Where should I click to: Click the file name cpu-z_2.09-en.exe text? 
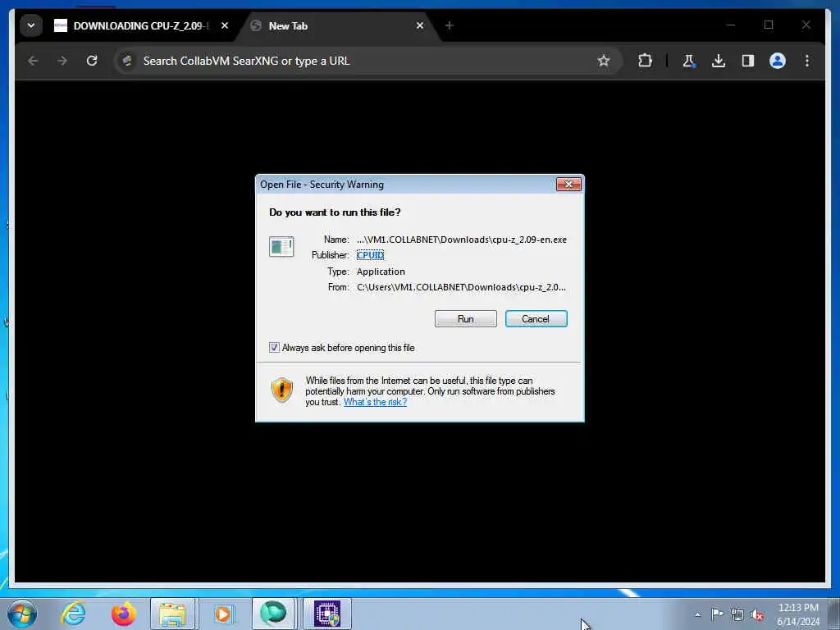point(531,240)
